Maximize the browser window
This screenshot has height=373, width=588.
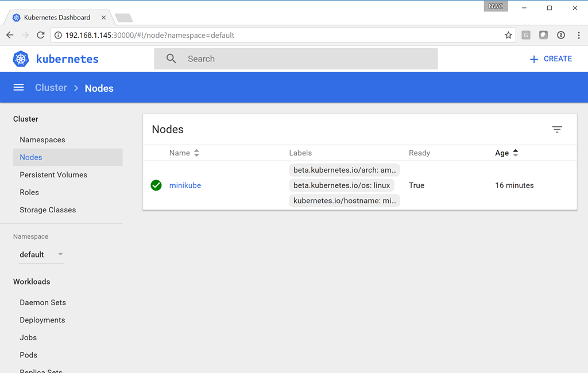coord(550,8)
